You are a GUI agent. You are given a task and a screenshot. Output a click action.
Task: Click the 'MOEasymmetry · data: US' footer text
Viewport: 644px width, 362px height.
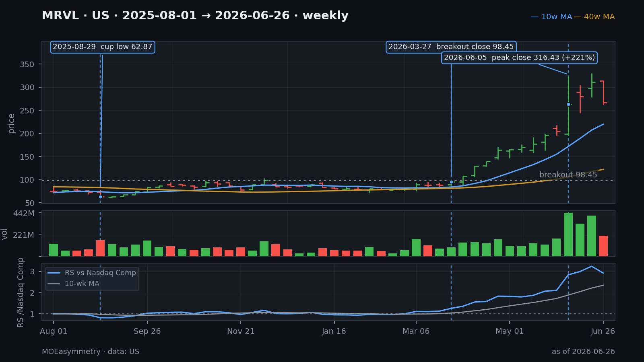tap(91, 352)
